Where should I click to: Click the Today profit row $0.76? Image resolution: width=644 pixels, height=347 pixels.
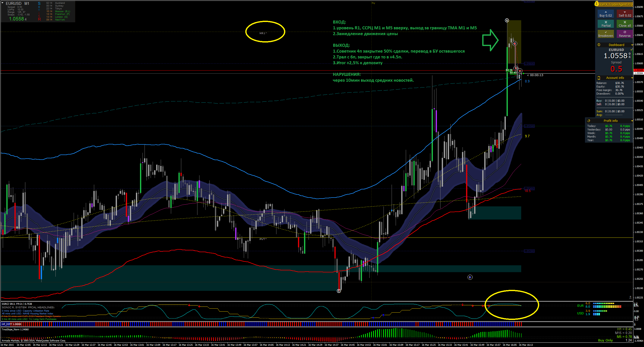pyautogui.click(x=609, y=126)
